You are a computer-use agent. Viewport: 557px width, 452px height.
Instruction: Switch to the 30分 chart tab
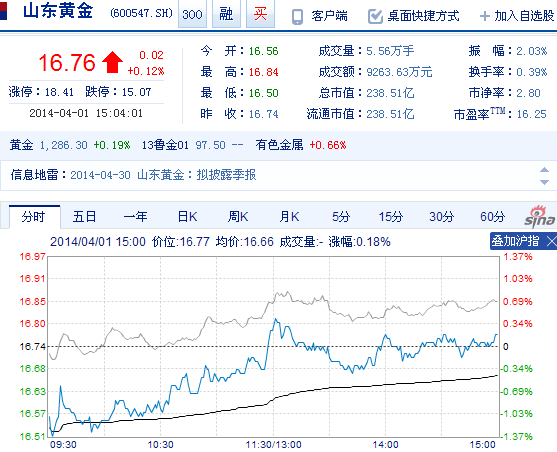pyautogui.click(x=442, y=216)
